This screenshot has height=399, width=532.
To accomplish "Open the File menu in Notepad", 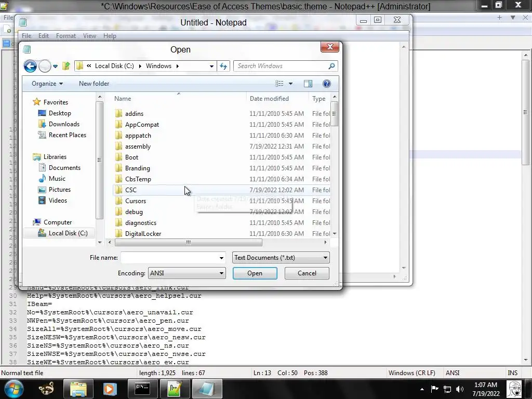I will (26, 36).
